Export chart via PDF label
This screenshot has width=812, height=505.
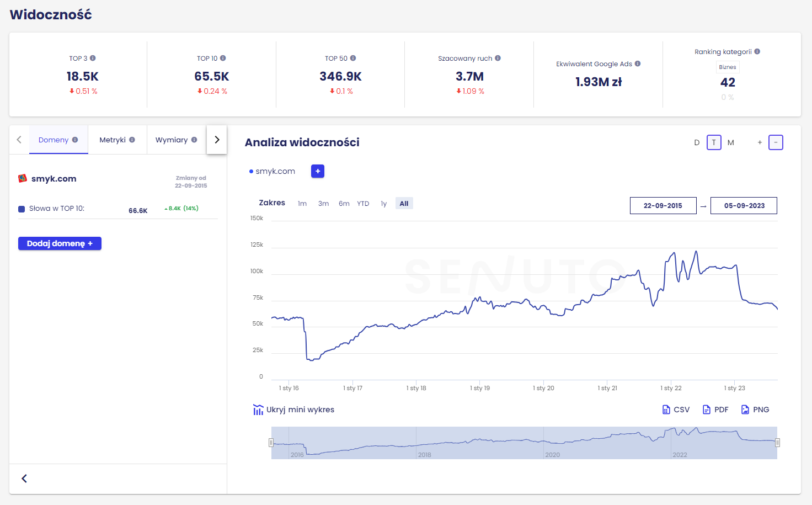tap(722, 410)
